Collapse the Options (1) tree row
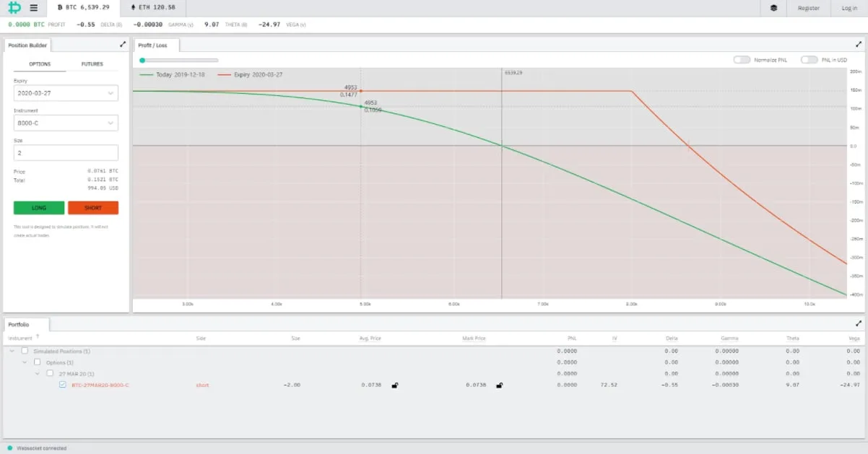 (x=25, y=362)
